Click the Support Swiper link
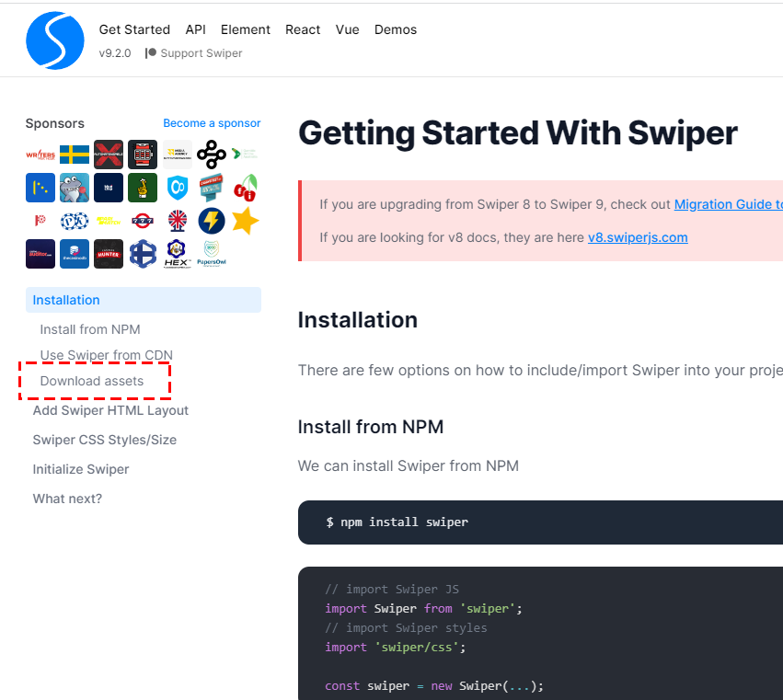Screen dimensions: 783x700 click(x=202, y=53)
